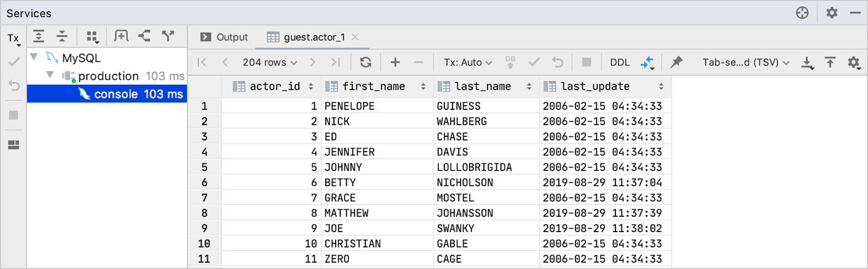Sort by the last_update column header
This screenshot has width=868, height=269.
(x=605, y=87)
